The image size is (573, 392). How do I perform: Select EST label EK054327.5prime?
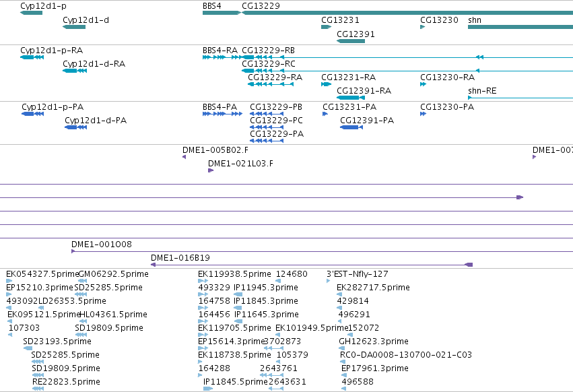tap(42, 274)
